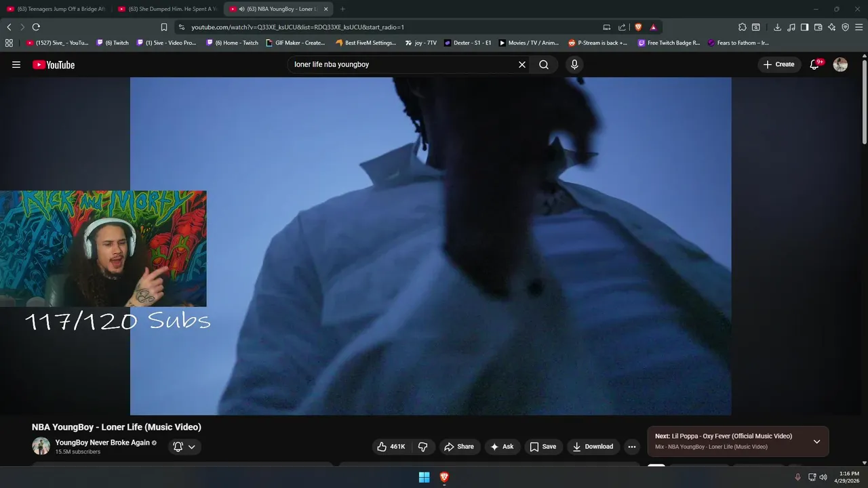
Task: Open 'Best FiveM Settings...' bookmark
Action: click(366, 43)
